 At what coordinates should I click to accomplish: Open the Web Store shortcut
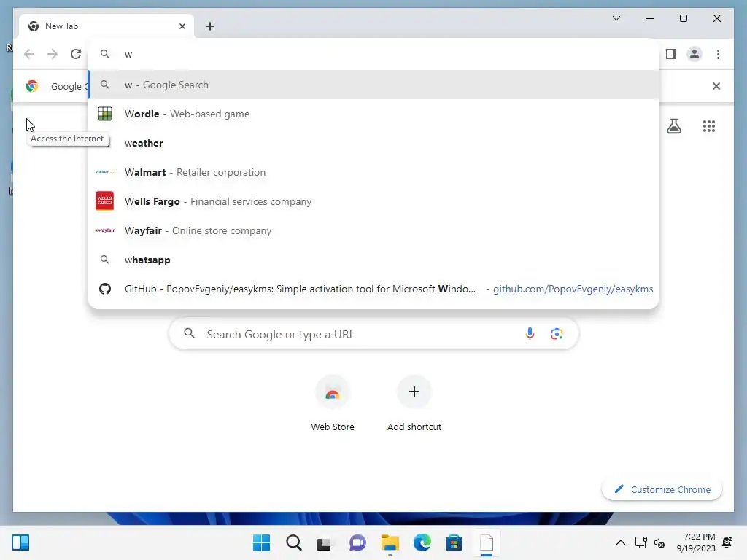click(333, 403)
